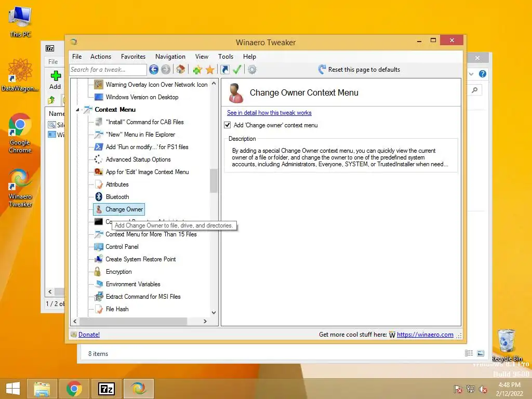This screenshot has height=399, width=532.
Task: Collapse the Context Menu tree category
Action: [x=78, y=110]
